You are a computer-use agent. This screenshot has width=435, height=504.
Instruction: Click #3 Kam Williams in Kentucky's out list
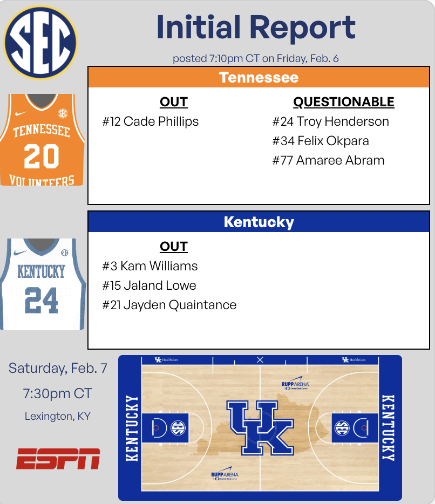[150, 266]
